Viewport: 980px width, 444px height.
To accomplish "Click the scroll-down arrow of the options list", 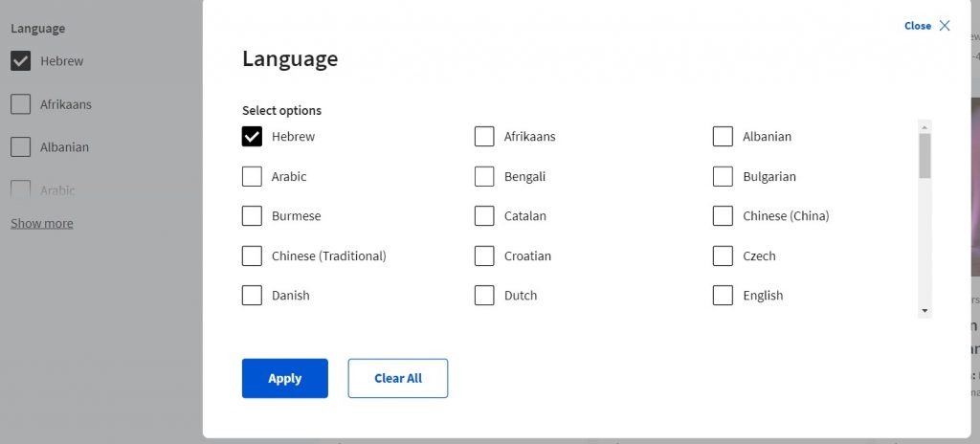I will [925, 311].
